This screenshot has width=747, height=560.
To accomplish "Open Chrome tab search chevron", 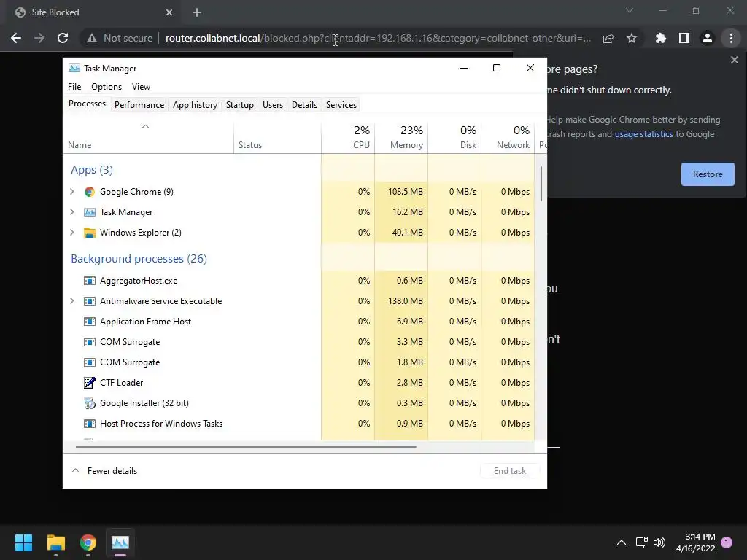I will click(630, 10).
